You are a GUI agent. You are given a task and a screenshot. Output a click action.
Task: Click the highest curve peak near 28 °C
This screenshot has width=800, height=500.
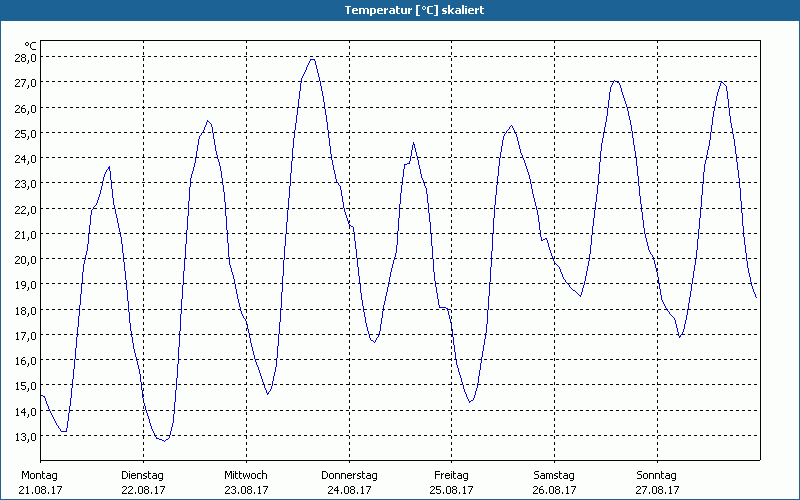[x=313, y=59]
